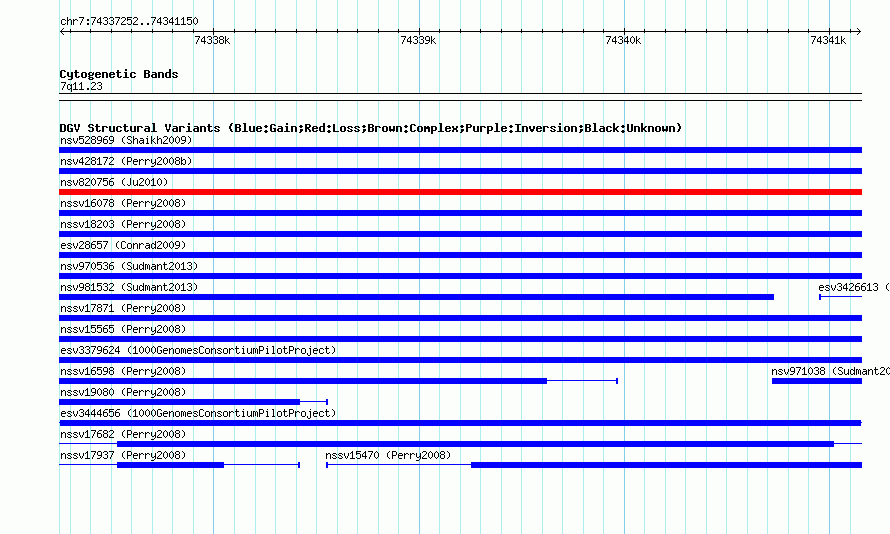Click the right arrow end of the ruler
The height and width of the screenshot is (534, 890).
[x=859, y=31]
